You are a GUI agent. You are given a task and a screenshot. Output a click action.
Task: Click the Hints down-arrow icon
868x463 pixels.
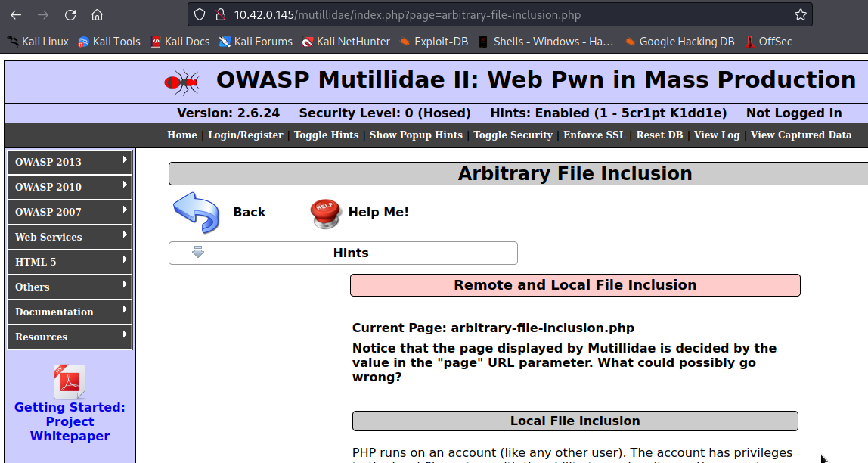[198, 252]
